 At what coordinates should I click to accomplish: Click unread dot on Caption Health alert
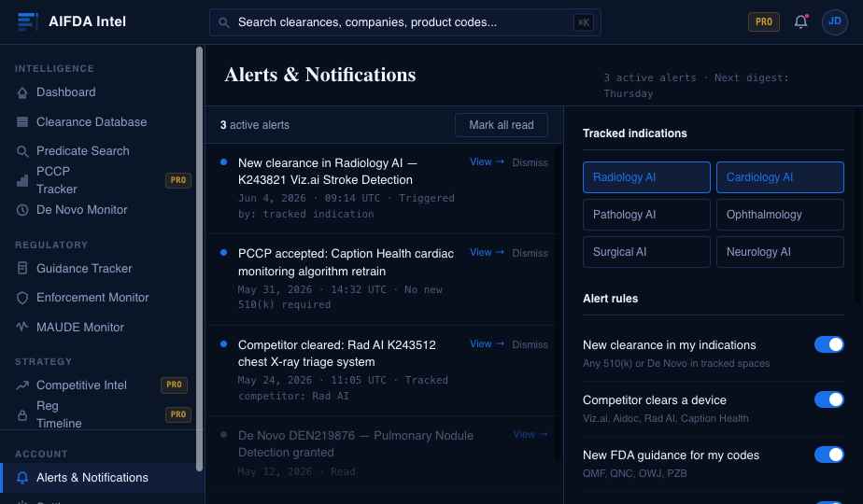223,253
